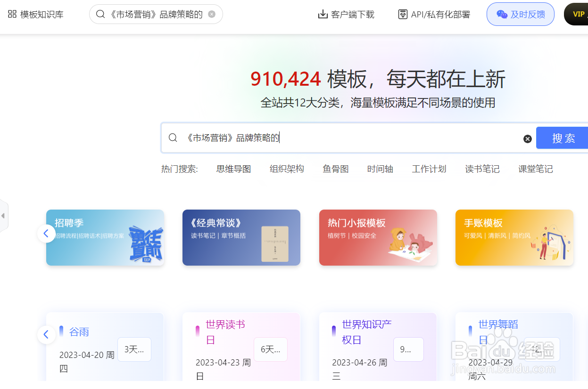Click the clear icon inside the main search input
588x389 pixels.
click(x=527, y=138)
